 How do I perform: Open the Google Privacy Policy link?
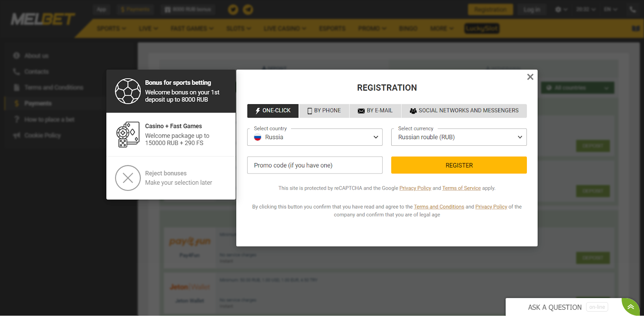(x=415, y=188)
